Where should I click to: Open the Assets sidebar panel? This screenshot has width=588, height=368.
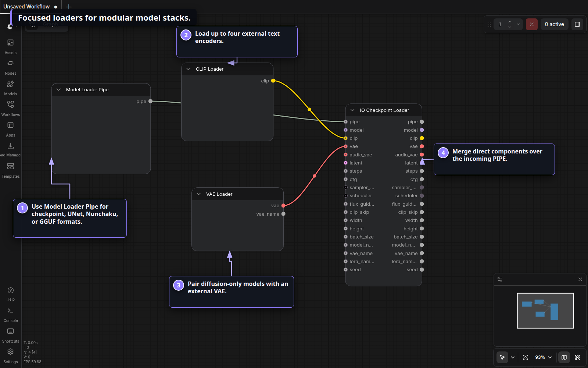[x=11, y=47]
